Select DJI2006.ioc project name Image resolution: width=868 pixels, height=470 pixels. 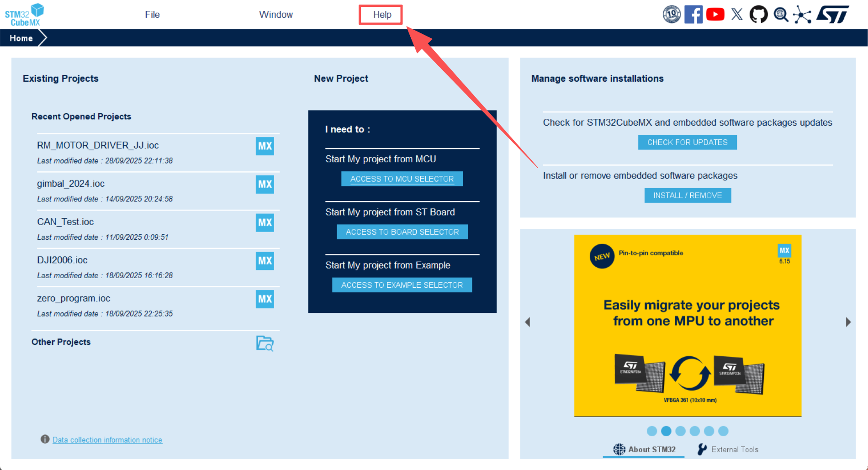point(62,260)
